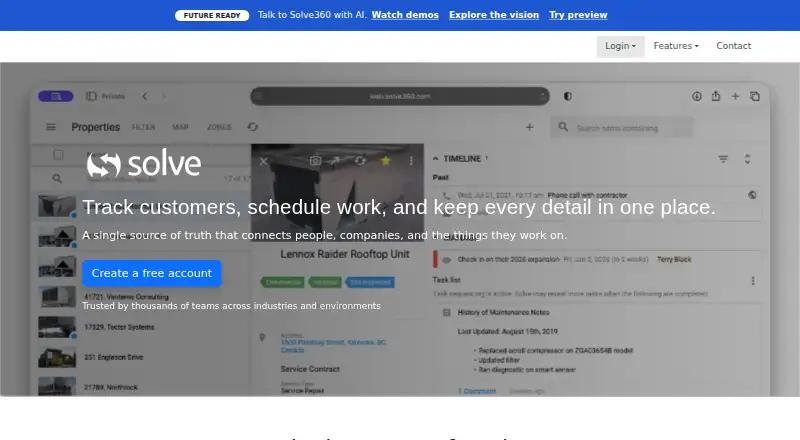Select the MAP tab in the app preview
The width and height of the screenshot is (800, 440).
click(x=180, y=127)
